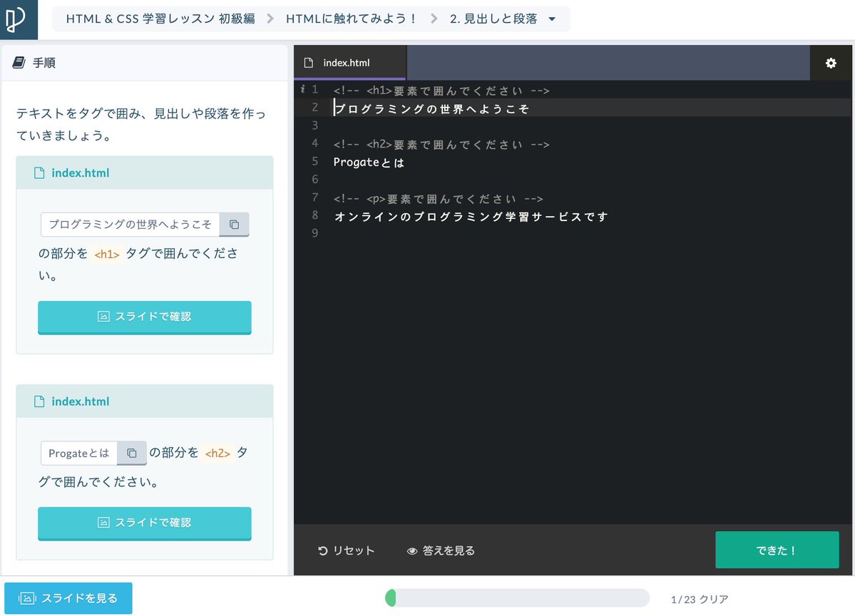855x616 pixels.
Task: Click the file icon in second index.html card header
Action: pos(39,401)
